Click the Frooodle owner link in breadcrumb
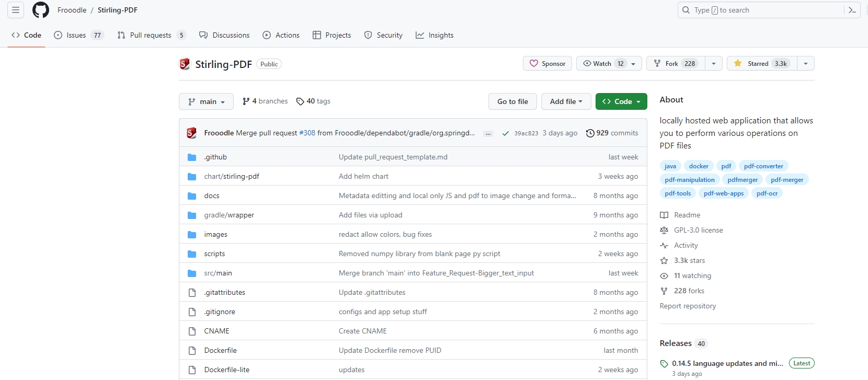 click(x=72, y=10)
